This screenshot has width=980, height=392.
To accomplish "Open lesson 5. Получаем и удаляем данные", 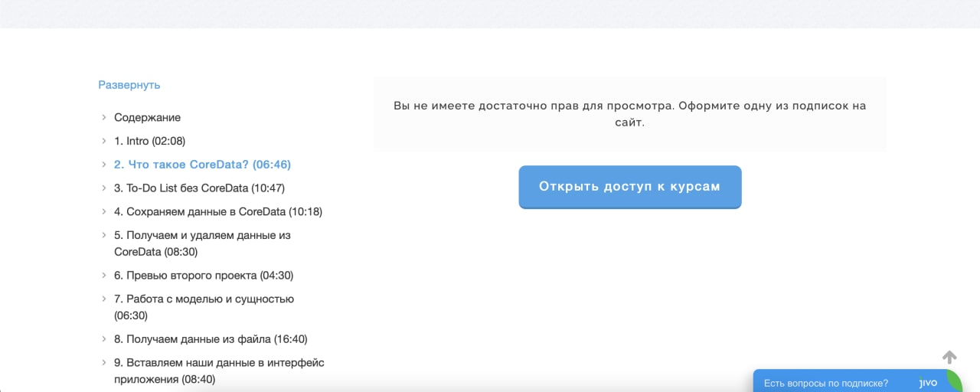I will click(203, 243).
